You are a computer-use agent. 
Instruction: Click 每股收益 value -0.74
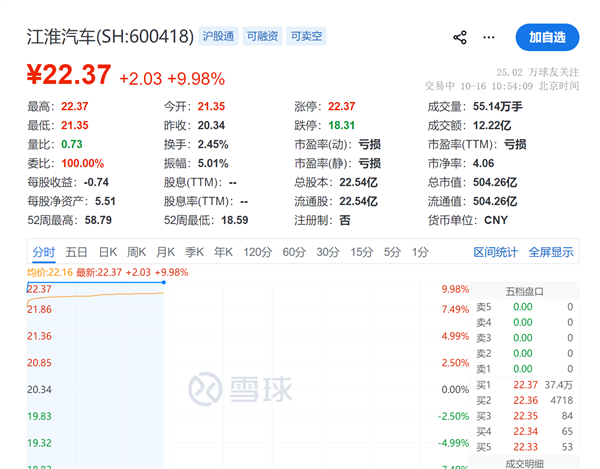pyautogui.click(x=96, y=182)
